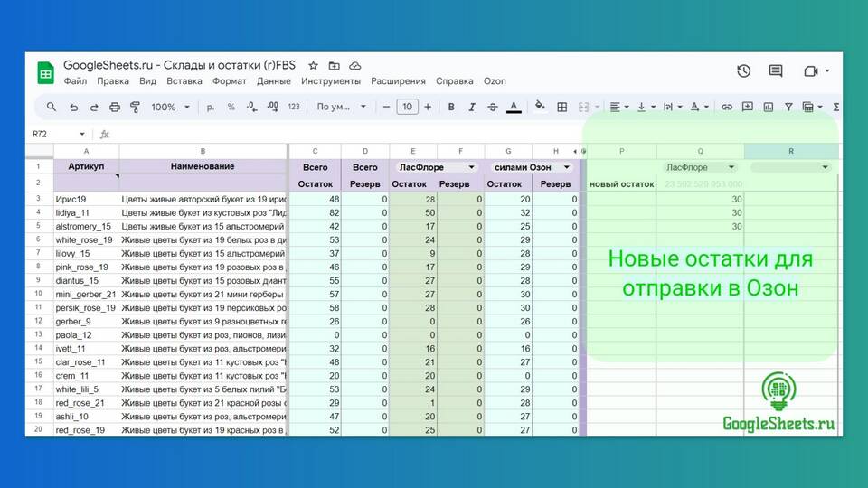Decrease font size minus button
Image resolution: width=868 pixels, height=488 pixels.
[386, 107]
